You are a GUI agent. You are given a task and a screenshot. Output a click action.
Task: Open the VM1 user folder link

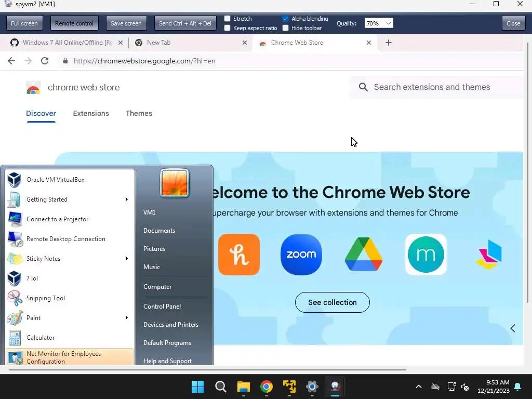pyautogui.click(x=149, y=212)
